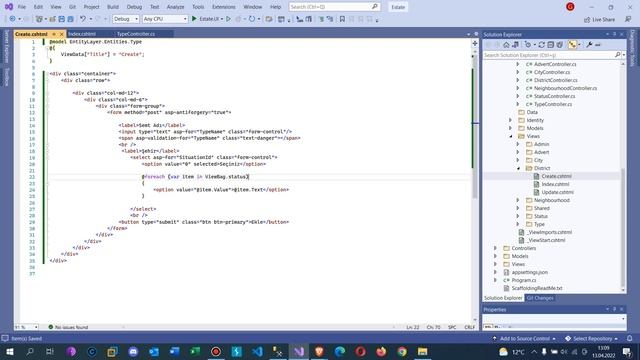Open the red account profile badge
The image size is (640, 360).
pyautogui.click(x=570, y=7)
